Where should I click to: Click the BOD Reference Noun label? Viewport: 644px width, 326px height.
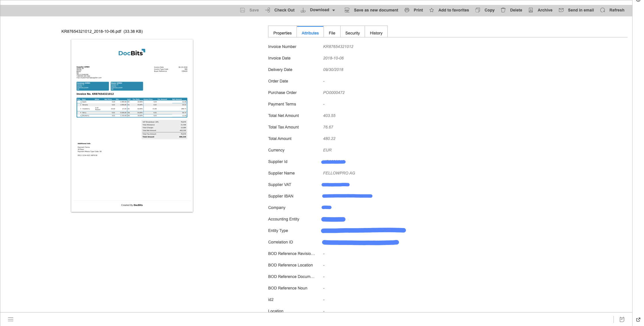pos(288,288)
